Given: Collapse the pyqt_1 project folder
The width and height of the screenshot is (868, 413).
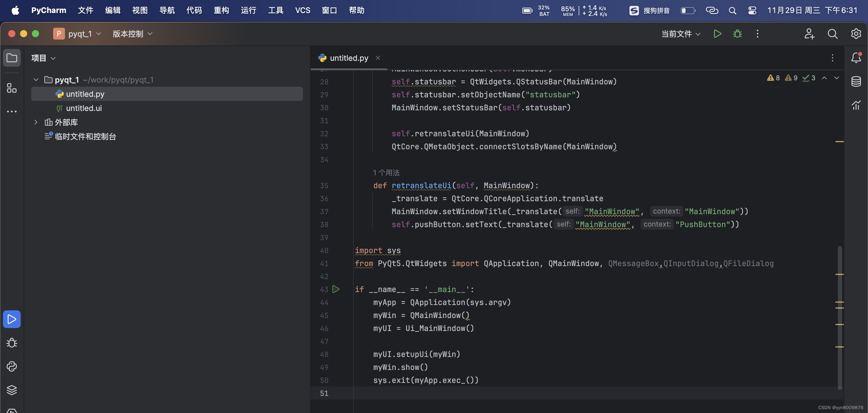Looking at the screenshot, I should 36,80.
